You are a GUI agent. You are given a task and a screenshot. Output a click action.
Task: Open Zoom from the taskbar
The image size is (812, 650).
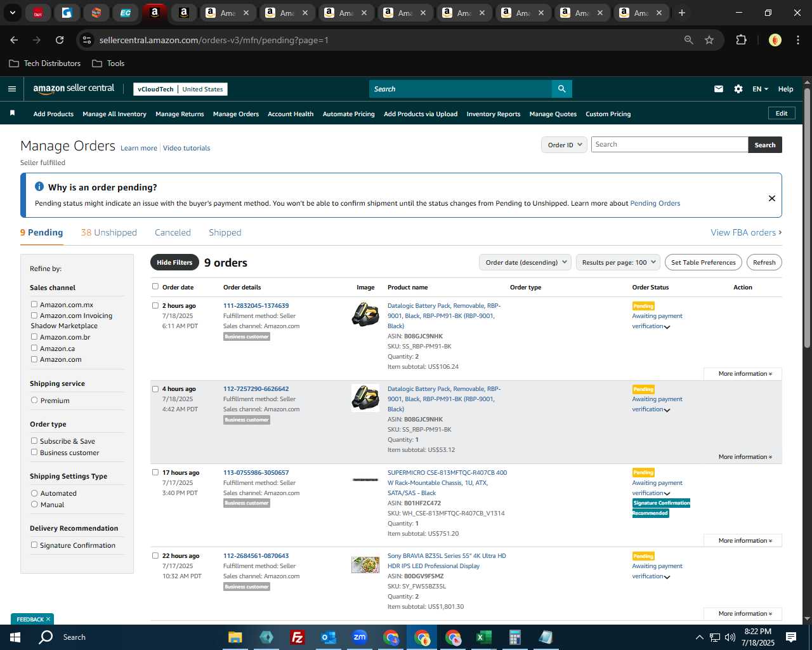(x=360, y=637)
